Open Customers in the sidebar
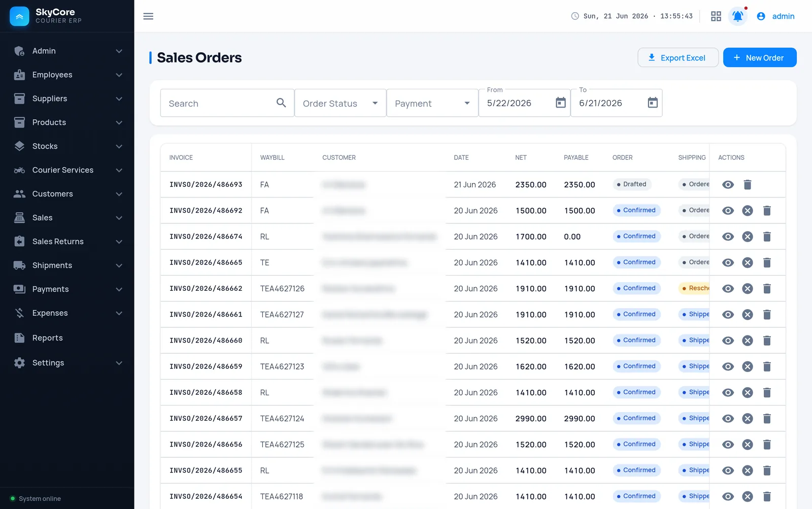 click(67, 194)
